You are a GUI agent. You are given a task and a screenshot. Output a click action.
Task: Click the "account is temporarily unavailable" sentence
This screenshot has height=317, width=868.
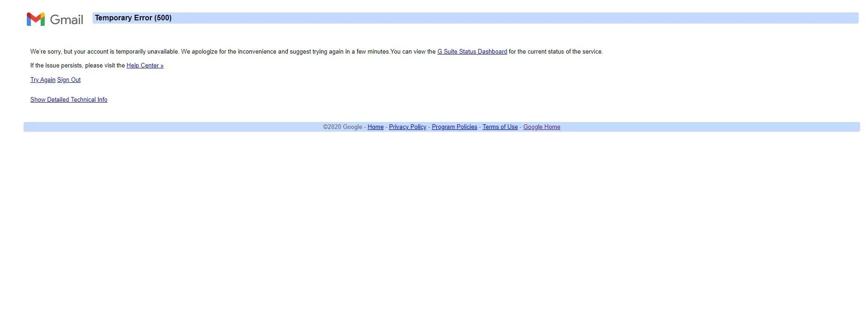[105, 52]
